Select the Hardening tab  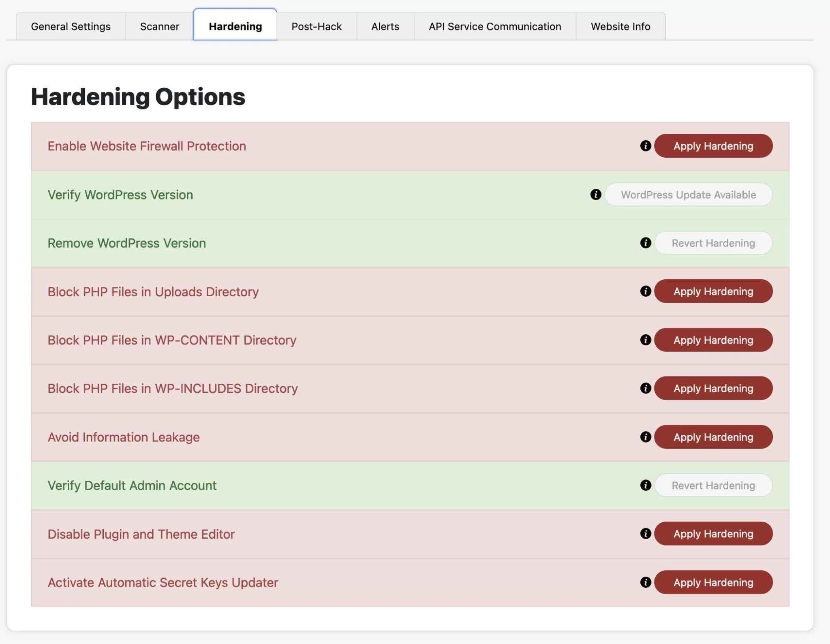[x=235, y=26]
